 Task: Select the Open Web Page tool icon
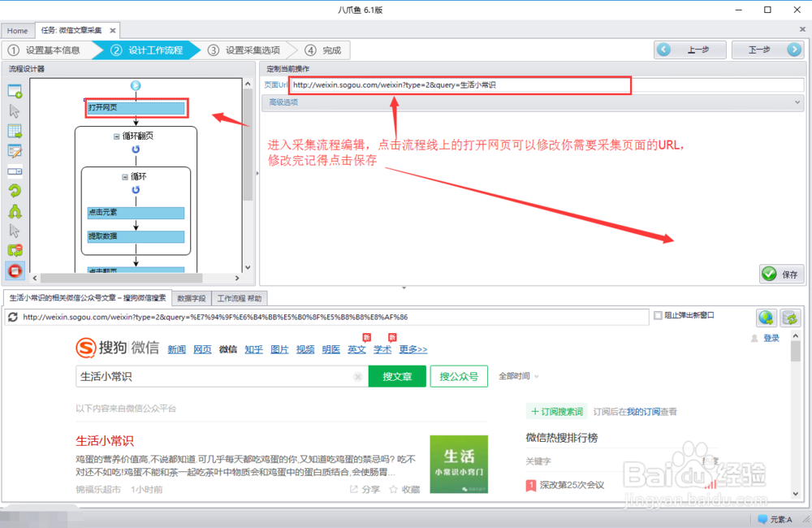[15, 91]
